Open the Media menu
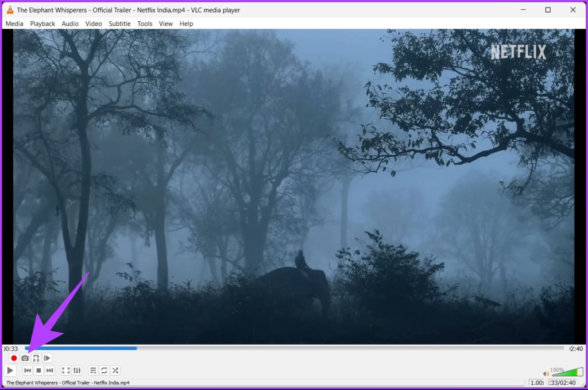The height and width of the screenshot is (390, 588). coord(14,24)
